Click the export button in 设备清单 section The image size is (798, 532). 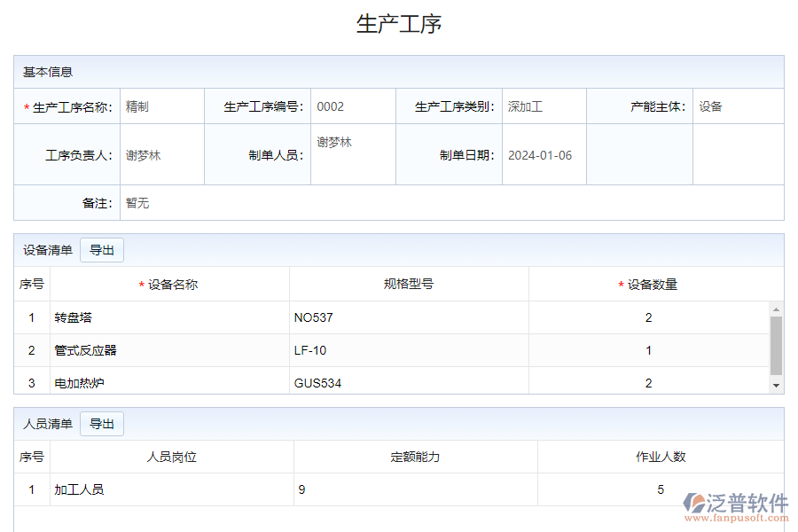(102, 250)
